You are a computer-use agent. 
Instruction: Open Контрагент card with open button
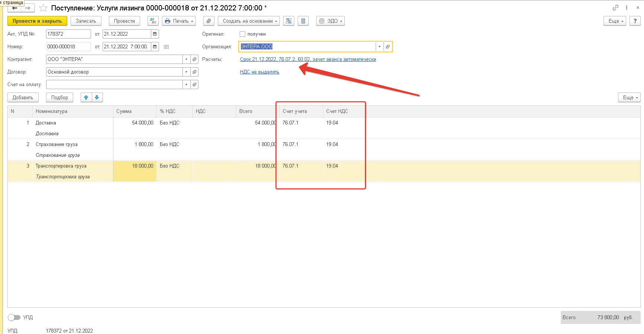pyautogui.click(x=194, y=59)
